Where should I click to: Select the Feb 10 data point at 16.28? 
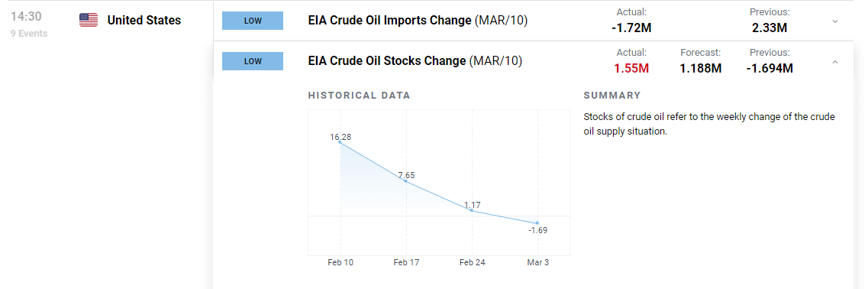click(x=340, y=142)
